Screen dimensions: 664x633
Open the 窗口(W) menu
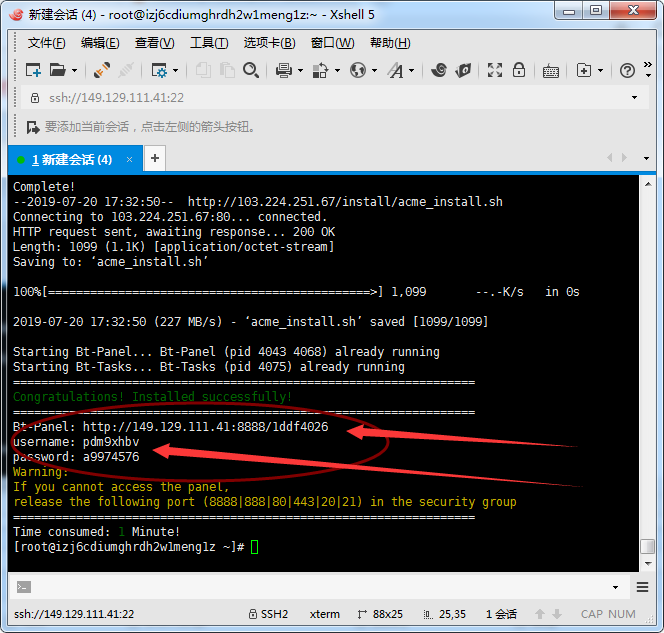[332, 43]
